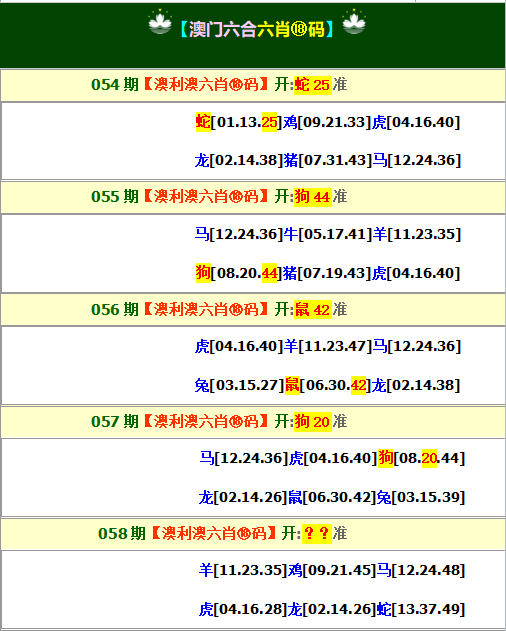
Task: Click 虎[04.16.40] in issue 054
Action: pyautogui.click(x=416, y=122)
